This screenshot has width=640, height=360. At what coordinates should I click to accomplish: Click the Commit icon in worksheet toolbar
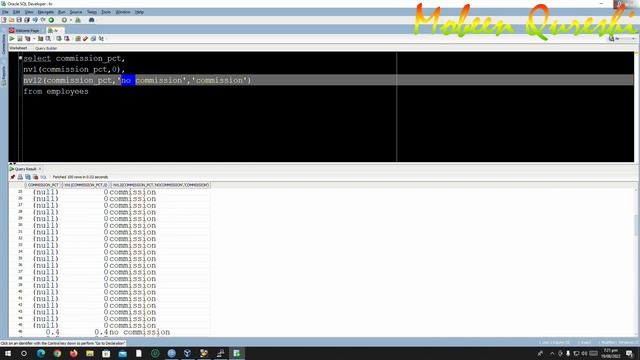pyautogui.click(x=59, y=39)
